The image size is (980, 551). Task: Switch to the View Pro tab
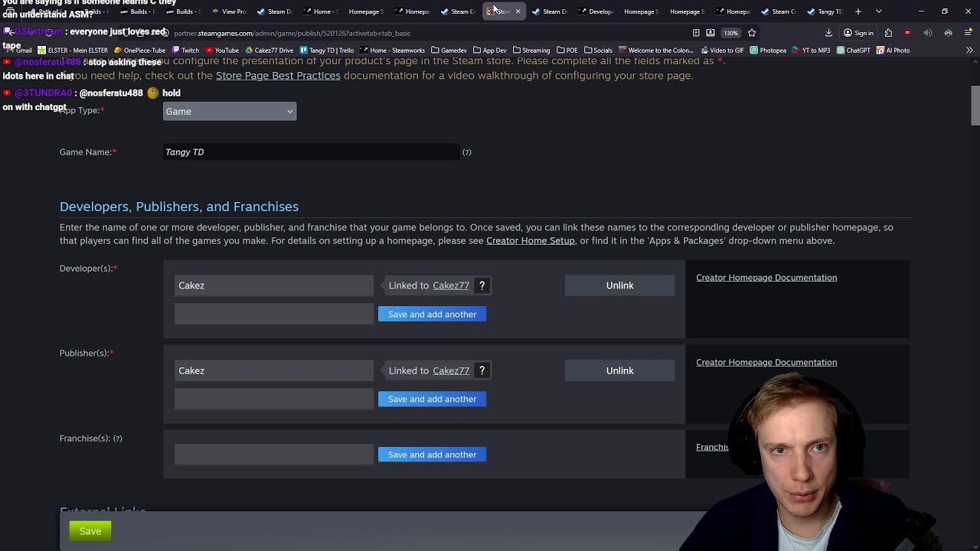pos(228,11)
